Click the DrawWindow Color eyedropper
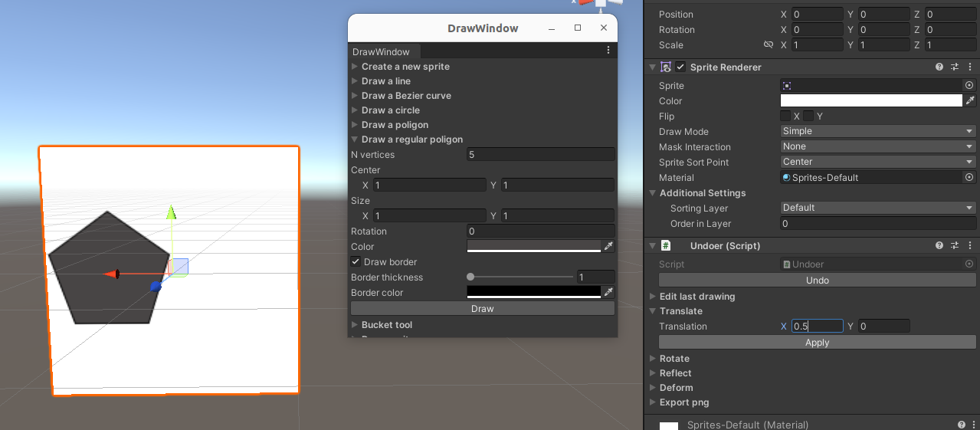Viewport: 980px width, 430px height. [x=608, y=246]
